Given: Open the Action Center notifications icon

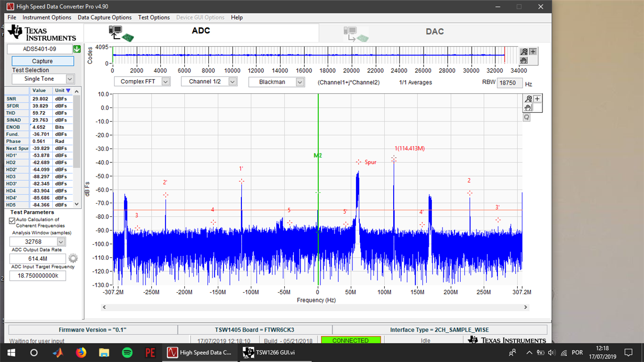Looking at the screenshot, I should 630,353.
